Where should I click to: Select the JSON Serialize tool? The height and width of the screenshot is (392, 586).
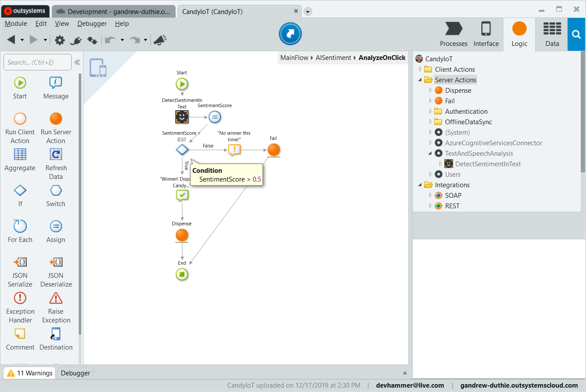coord(20,272)
